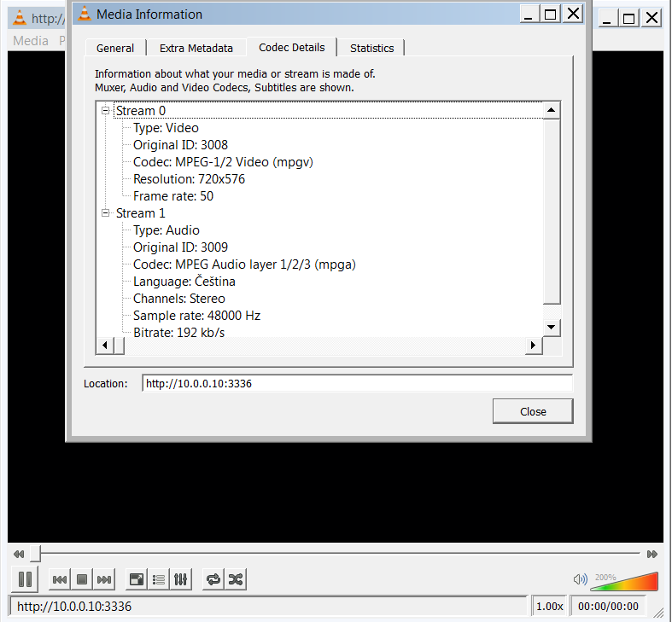Click the vertical scrollbar thumb in codec tree
The height and width of the screenshot is (622, 672).
[x=552, y=212]
